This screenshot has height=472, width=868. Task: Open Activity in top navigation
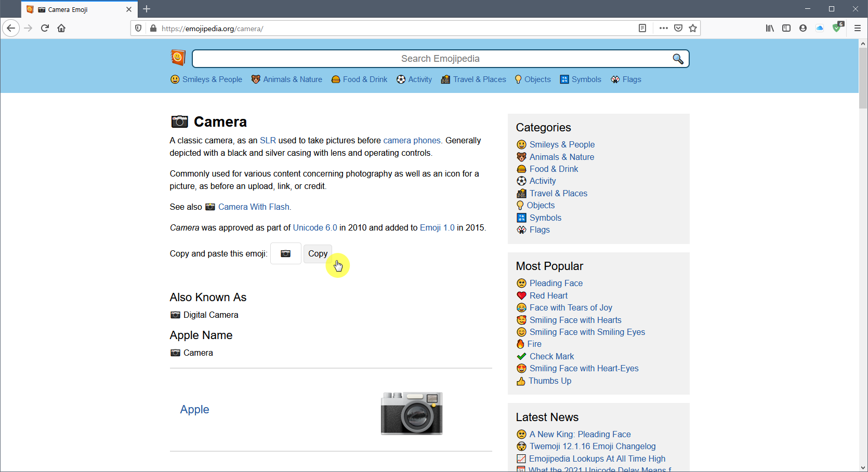pos(414,79)
